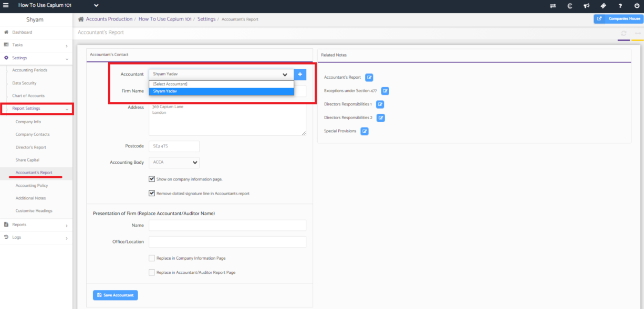
Task: Expand the Logs menu chevron
Action: click(x=67, y=238)
